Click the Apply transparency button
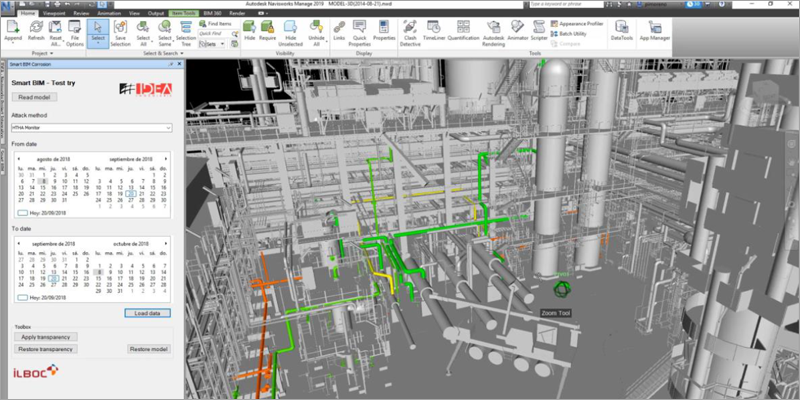Image resolution: width=800 pixels, height=400 pixels. [x=46, y=337]
